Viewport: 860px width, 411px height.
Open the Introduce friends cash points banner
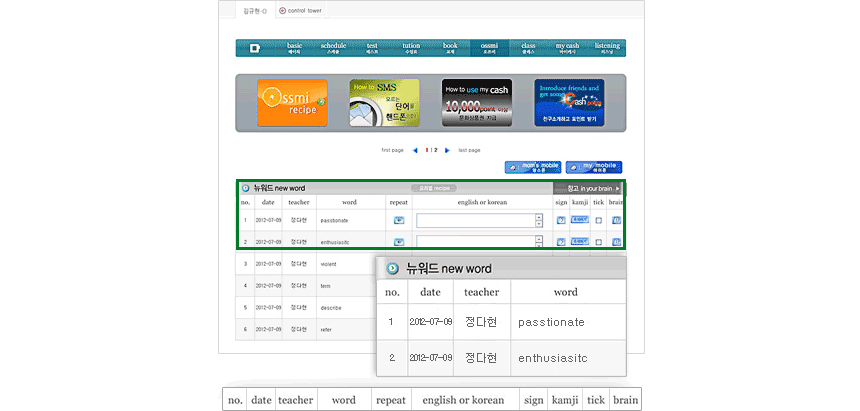(x=569, y=103)
